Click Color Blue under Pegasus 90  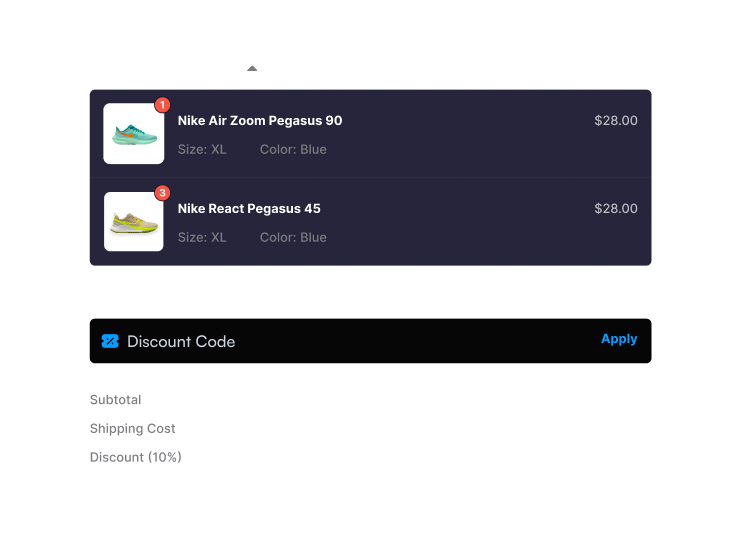coord(293,150)
